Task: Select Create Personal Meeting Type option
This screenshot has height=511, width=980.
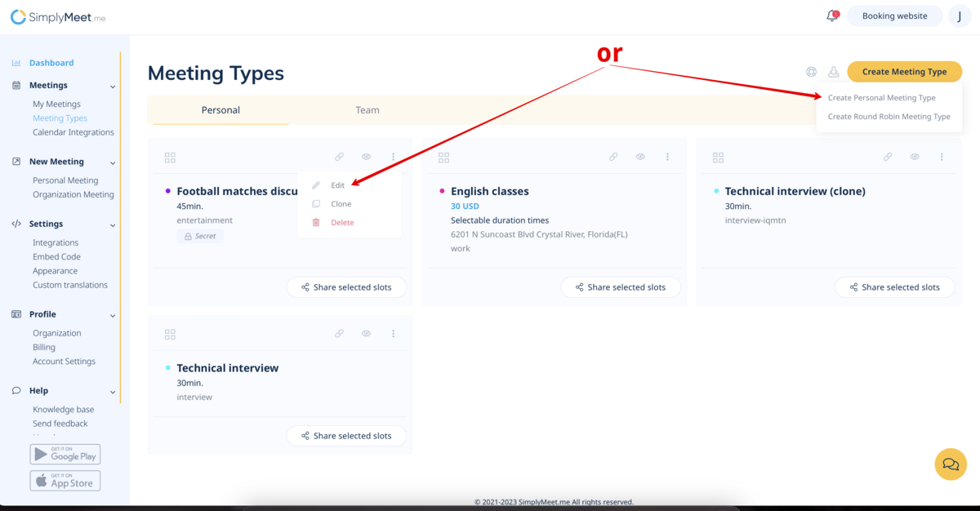Action: pos(881,98)
